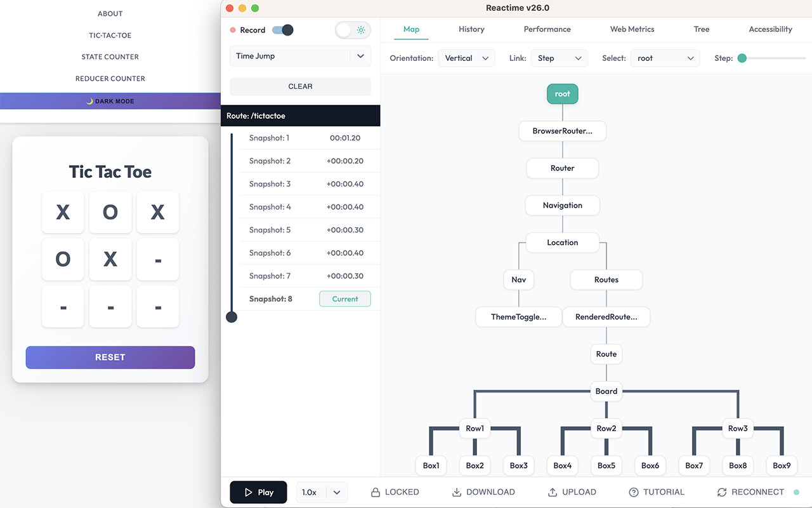This screenshot has width=812, height=508.
Task: Open the UPLOAD snapshot option
Action: 572,492
